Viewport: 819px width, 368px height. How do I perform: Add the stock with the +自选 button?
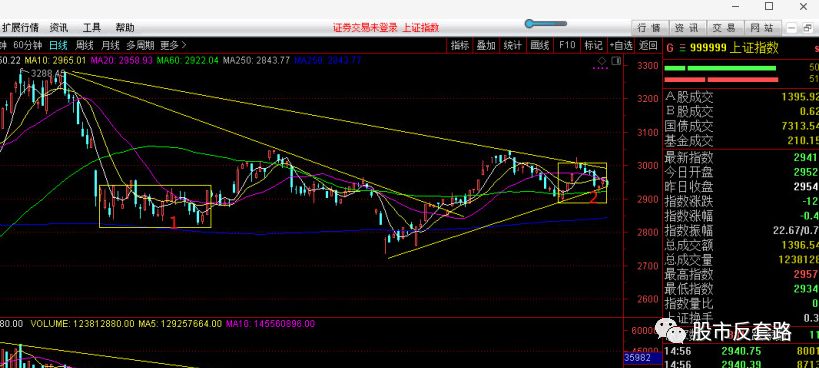click(x=622, y=45)
